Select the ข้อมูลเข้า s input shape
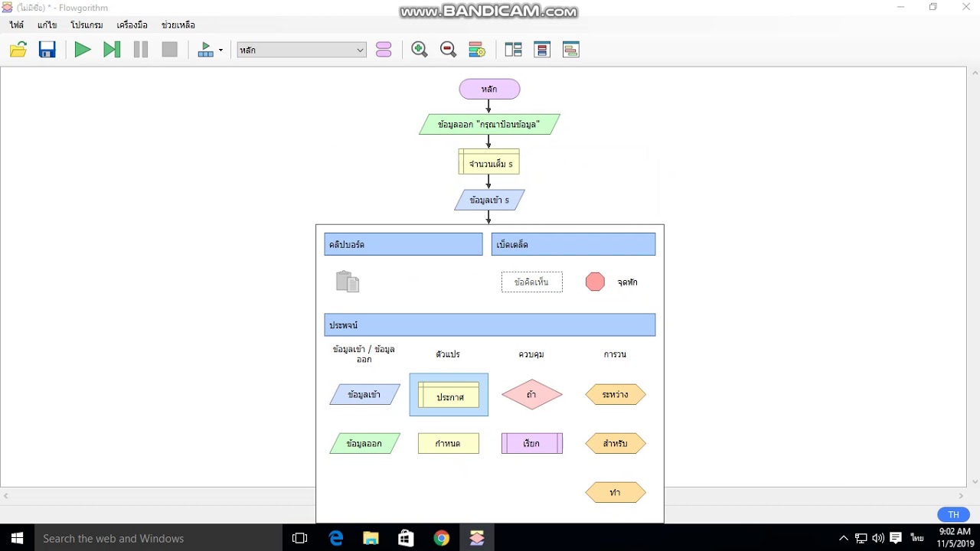 [489, 200]
